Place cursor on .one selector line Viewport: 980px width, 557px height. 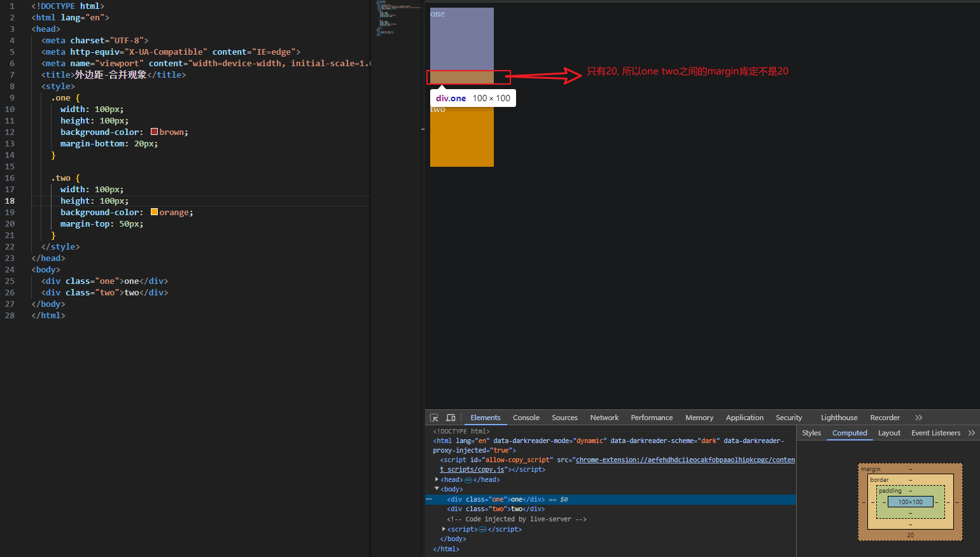[x=66, y=97]
